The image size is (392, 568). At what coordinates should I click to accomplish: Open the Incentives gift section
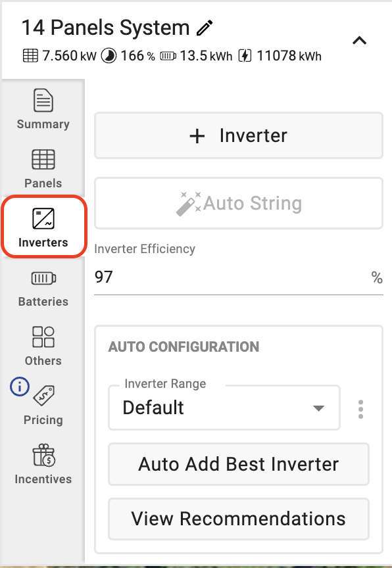(43, 464)
